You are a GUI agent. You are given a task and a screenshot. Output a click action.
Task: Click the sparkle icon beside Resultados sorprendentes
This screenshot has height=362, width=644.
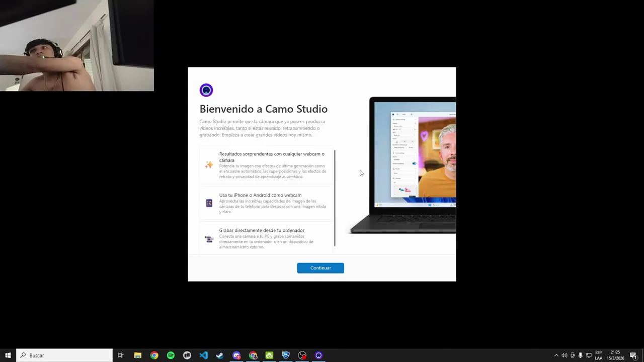pos(209,165)
